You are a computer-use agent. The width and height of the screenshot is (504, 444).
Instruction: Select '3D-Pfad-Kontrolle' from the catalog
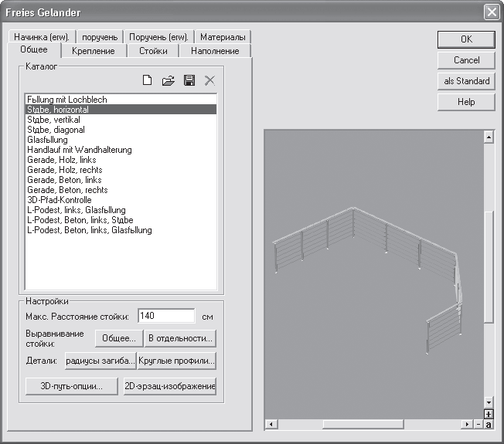[x=59, y=200]
